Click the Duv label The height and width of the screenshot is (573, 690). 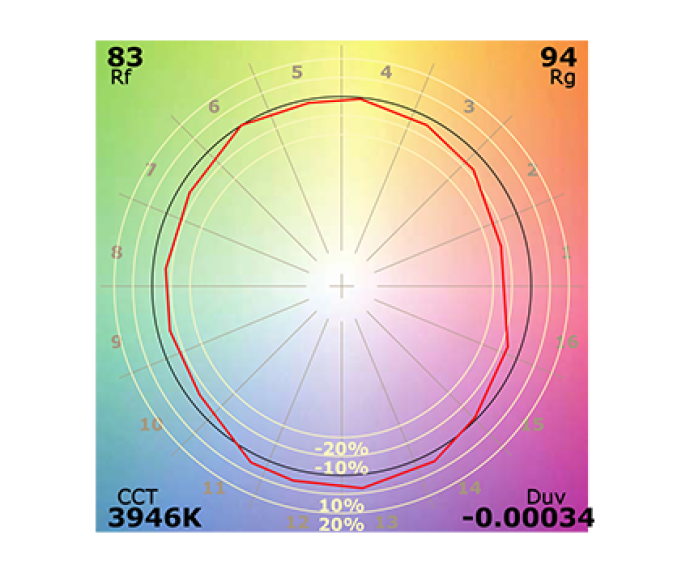546,497
